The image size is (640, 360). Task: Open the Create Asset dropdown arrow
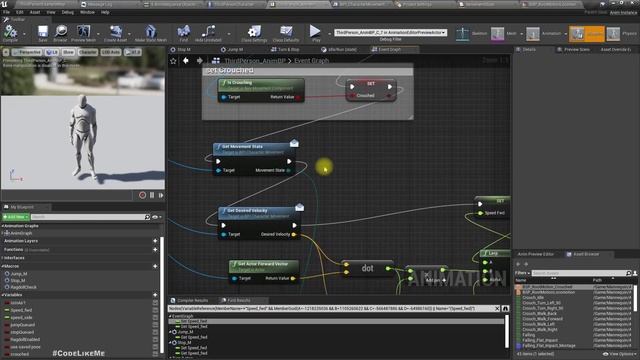coord(129,33)
